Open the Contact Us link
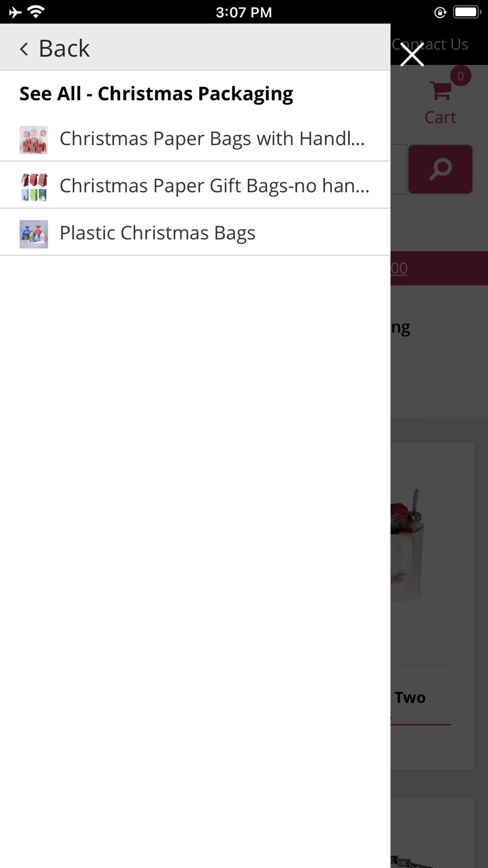 point(430,44)
